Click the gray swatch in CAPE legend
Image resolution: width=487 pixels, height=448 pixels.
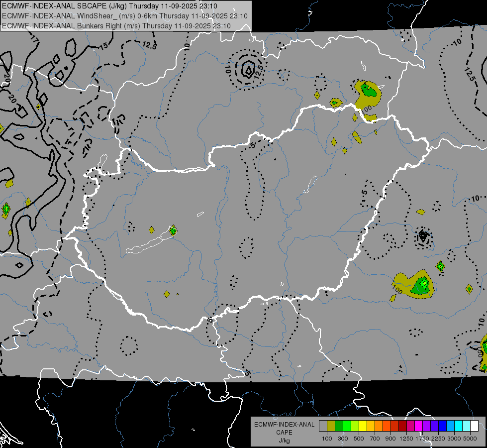point(323,426)
